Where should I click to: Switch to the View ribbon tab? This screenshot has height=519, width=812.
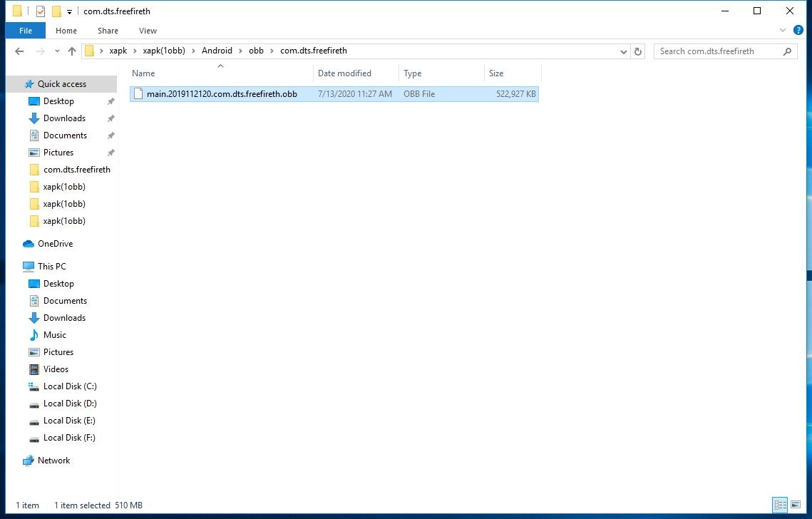[148, 31]
